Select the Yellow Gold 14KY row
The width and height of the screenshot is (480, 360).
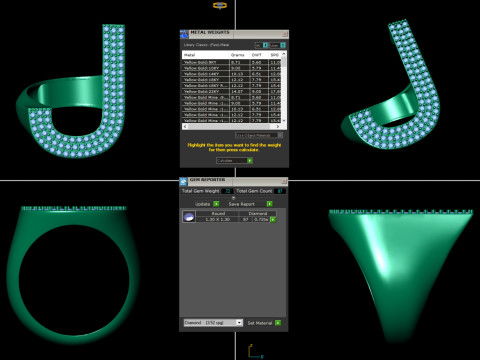[x=232, y=74]
